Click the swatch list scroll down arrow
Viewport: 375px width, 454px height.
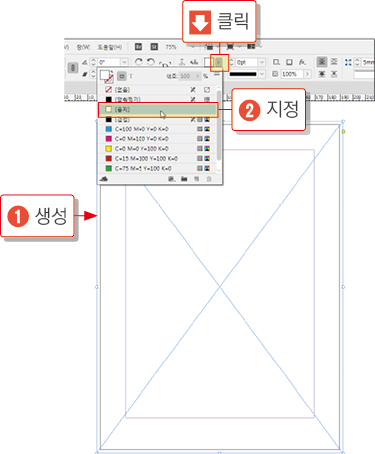(219, 171)
